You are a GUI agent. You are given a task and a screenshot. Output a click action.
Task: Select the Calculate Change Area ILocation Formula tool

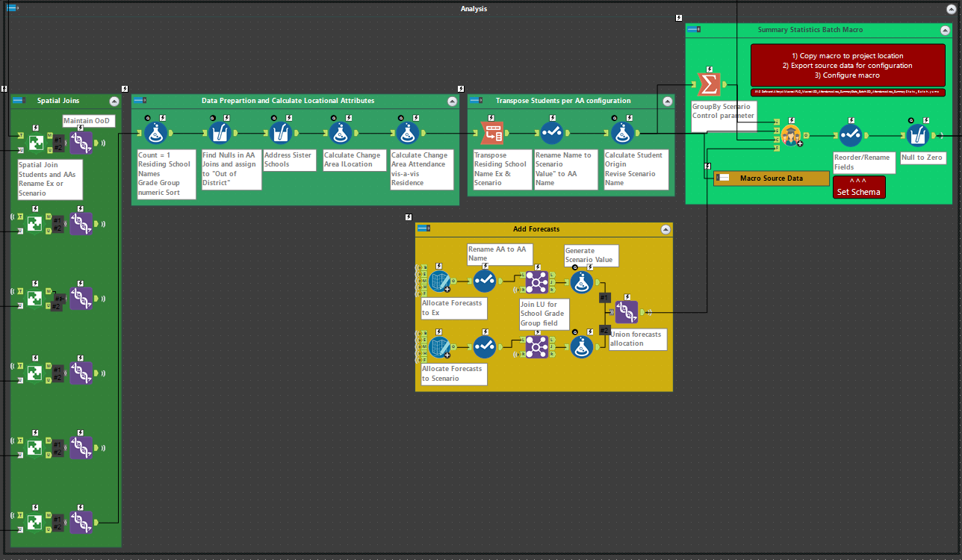[x=340, y=133]
